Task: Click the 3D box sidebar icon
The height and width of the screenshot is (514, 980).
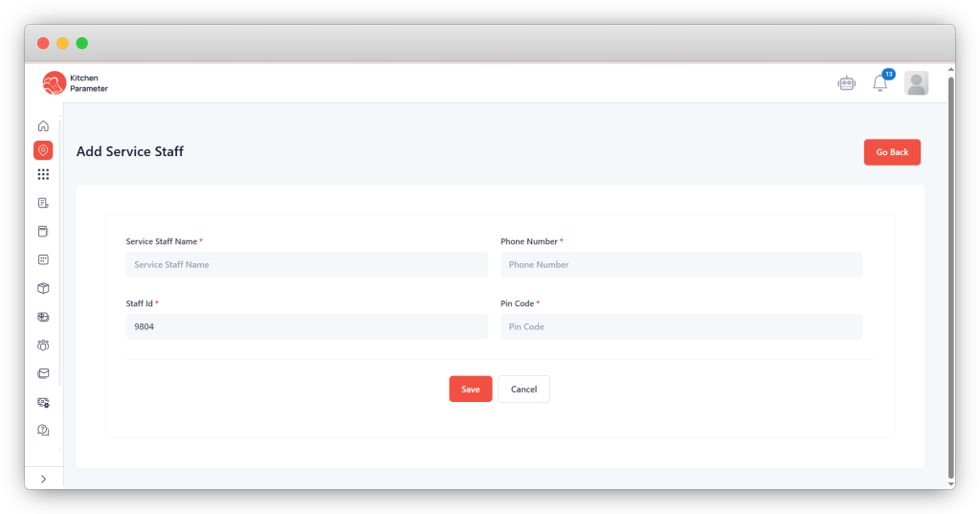Action: [x=43, y=288]
